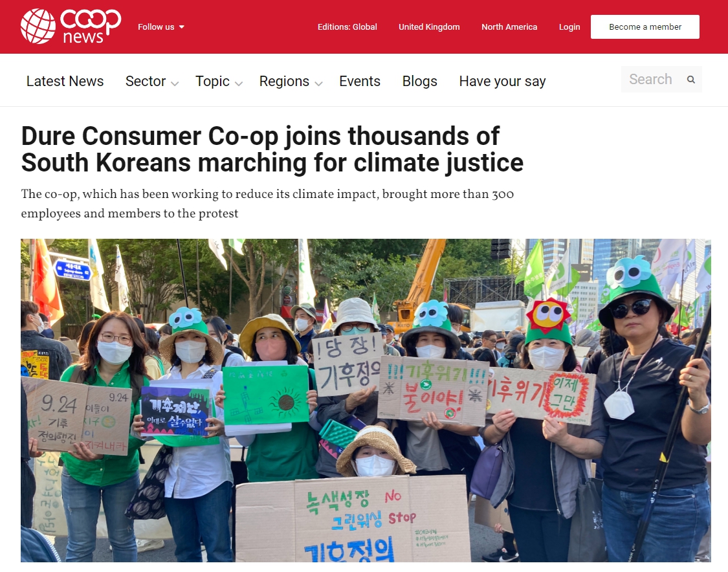728x572 pixels.
Task: Click the Follow us text label
Action: 156,27
